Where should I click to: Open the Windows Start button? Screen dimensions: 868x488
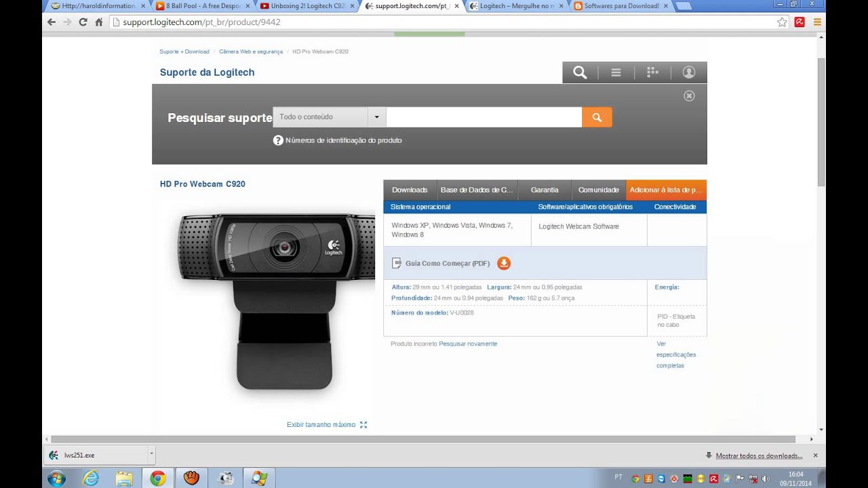tap(57, 479)
